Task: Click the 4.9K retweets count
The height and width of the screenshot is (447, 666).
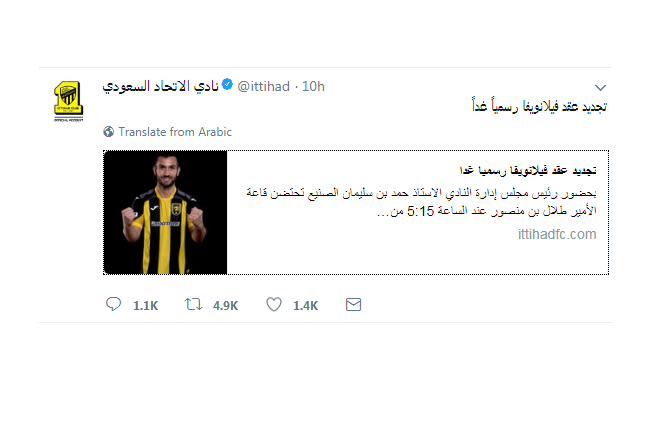Action: click(226, 306)
